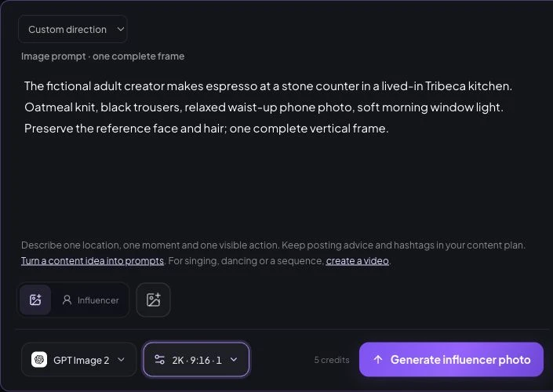Click the up arrow icon in the Generate button
This screenshot has height=392, width=553.
click(378, 360)
